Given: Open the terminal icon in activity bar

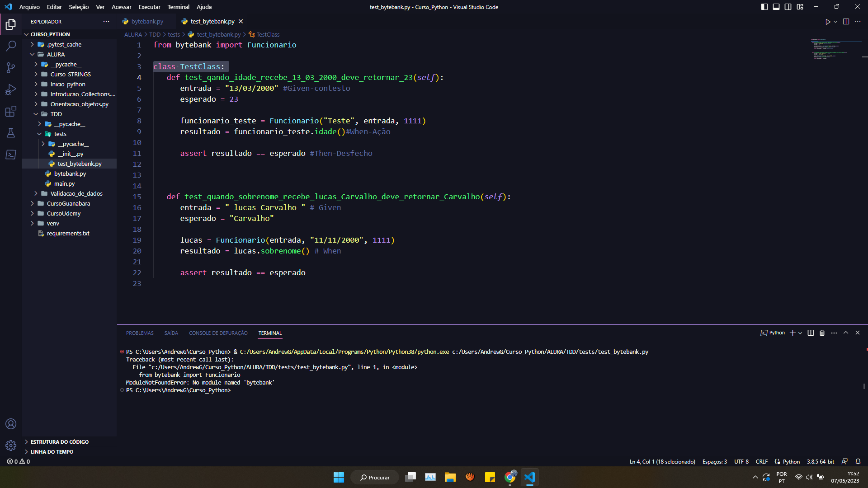Looking at the screenshot, I should click(11, 155).
